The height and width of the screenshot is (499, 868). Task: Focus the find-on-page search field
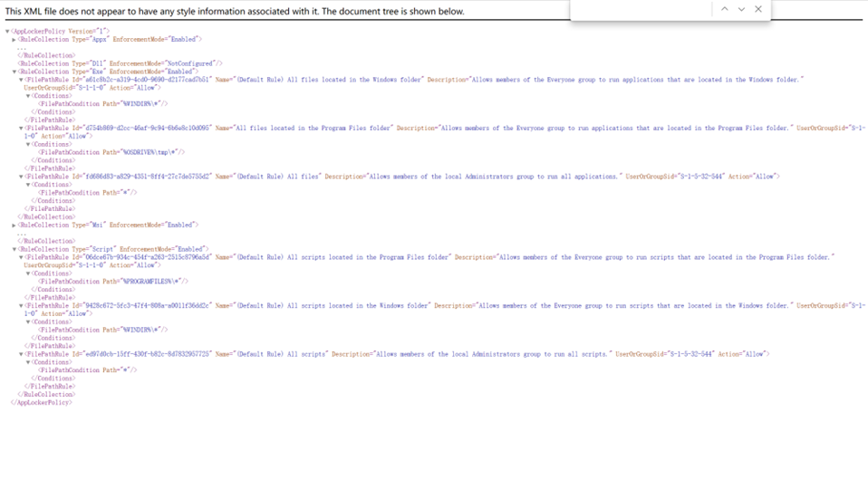point(642,9)
